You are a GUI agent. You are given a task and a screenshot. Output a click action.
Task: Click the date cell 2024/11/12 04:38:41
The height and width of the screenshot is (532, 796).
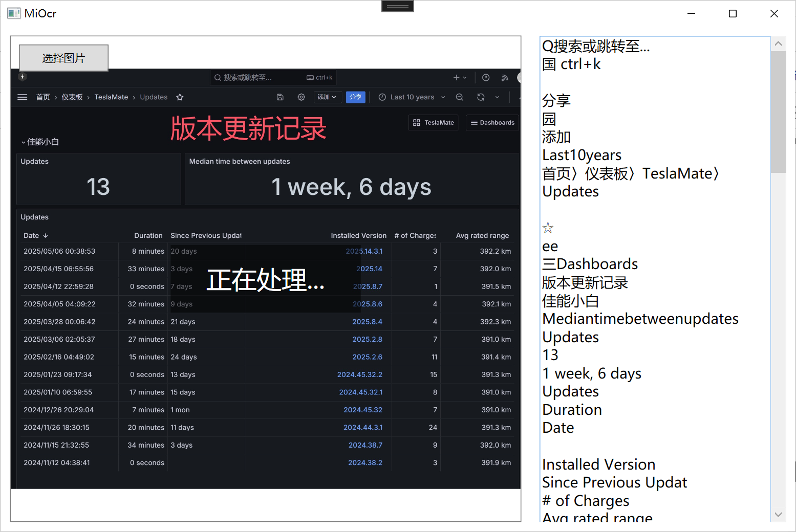[57, 463]
